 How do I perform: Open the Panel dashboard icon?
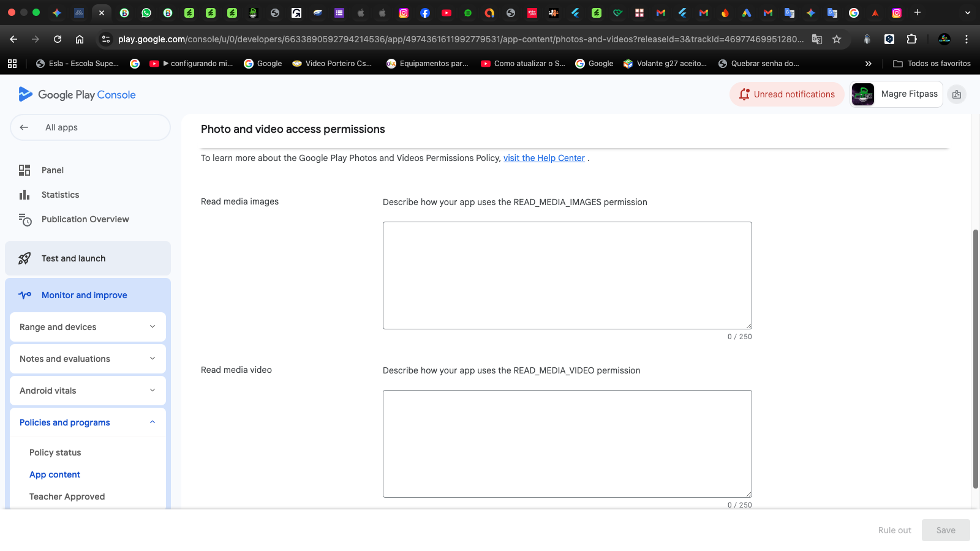(x=24, y=170)
